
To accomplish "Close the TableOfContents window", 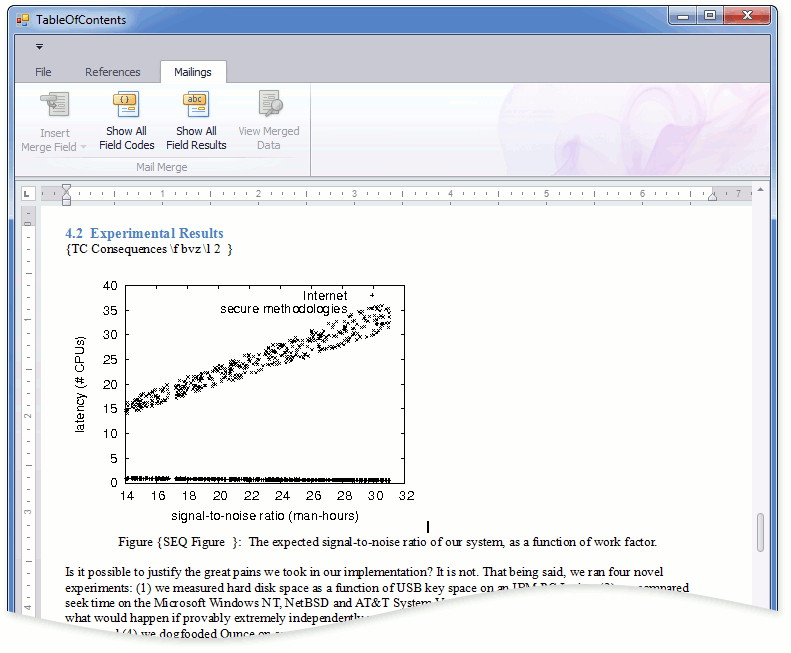I will [x=747, y=16].
